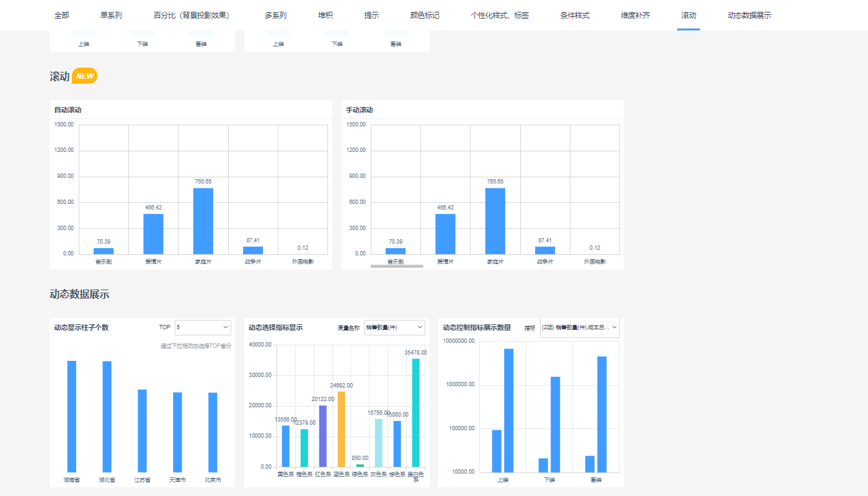Jump to the 动态数据展示 tab
Viewport: 868px width, 496px height.
pyautogui.click(x=749, y=15)
